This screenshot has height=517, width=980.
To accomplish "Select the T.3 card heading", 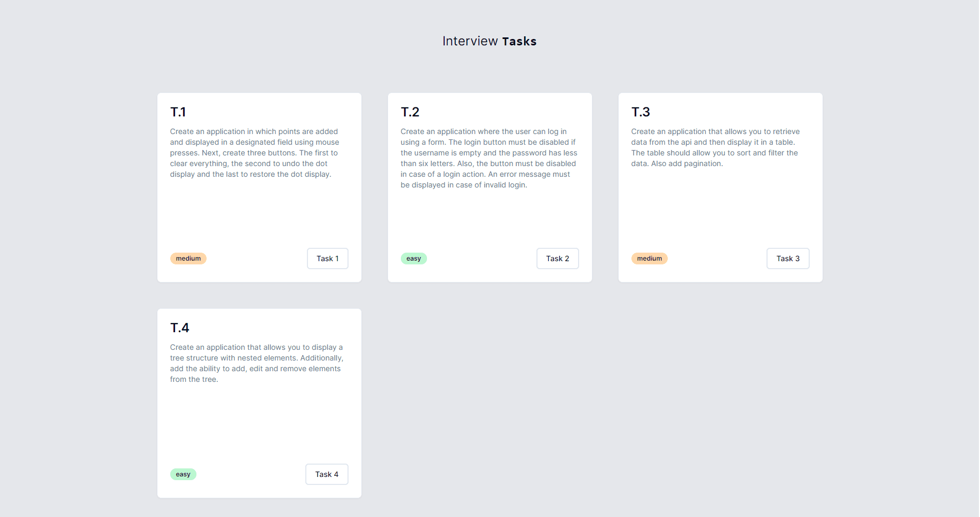I will pyautogui.click(x=641, y=112).
